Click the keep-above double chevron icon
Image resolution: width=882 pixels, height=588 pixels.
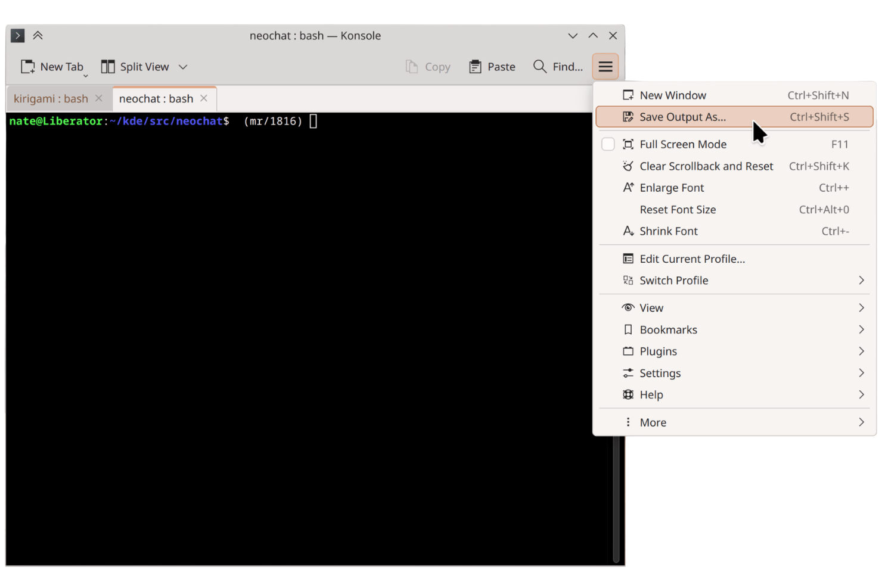click(38, 36)
